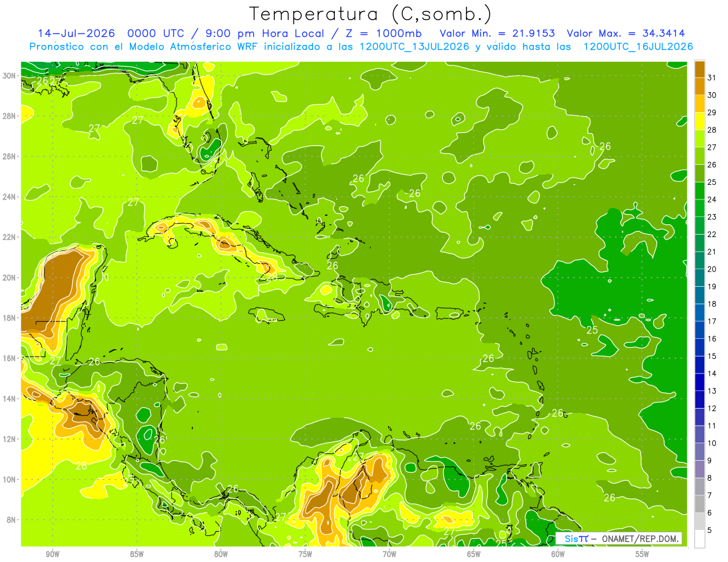Click longitude axis label "90W"

tap(52, 554)
